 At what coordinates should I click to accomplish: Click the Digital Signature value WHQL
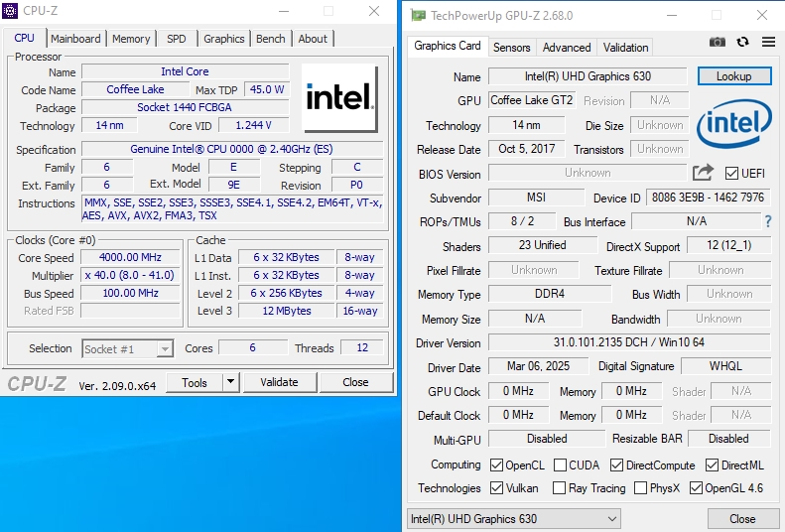pyautogui.click(x=725, y=366)
